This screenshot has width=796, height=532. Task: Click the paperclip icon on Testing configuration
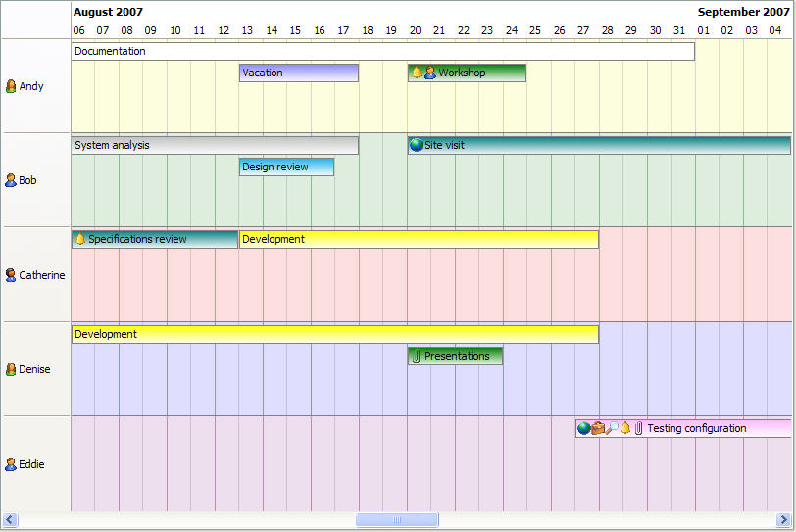(638, 428)
